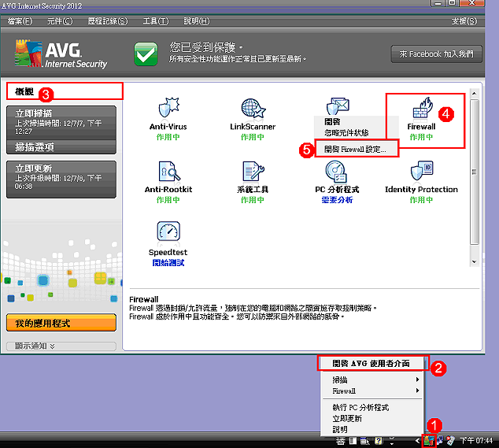Choose 立即更新 in tray menu
This screenshot has height=448, width=499.
[x=372, y=418]
